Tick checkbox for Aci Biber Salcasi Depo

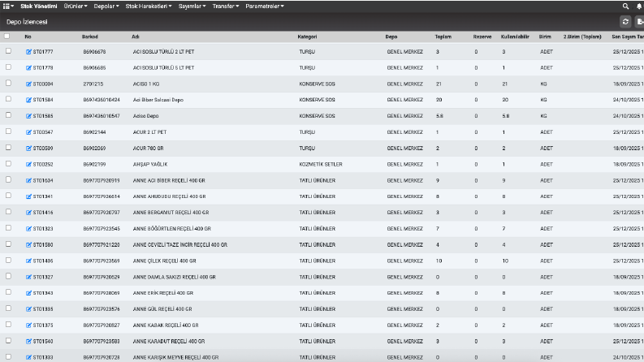click(8, 99)
